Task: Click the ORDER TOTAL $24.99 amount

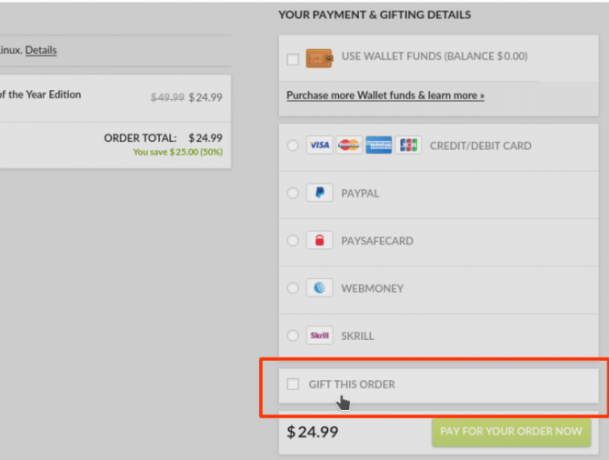Action: click(x=205, y=138)
